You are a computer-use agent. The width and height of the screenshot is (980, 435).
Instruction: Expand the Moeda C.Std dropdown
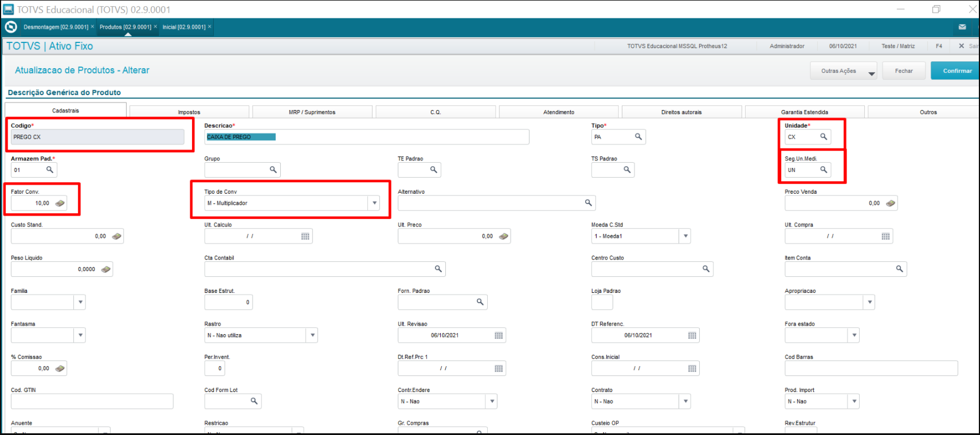point(685,236)
